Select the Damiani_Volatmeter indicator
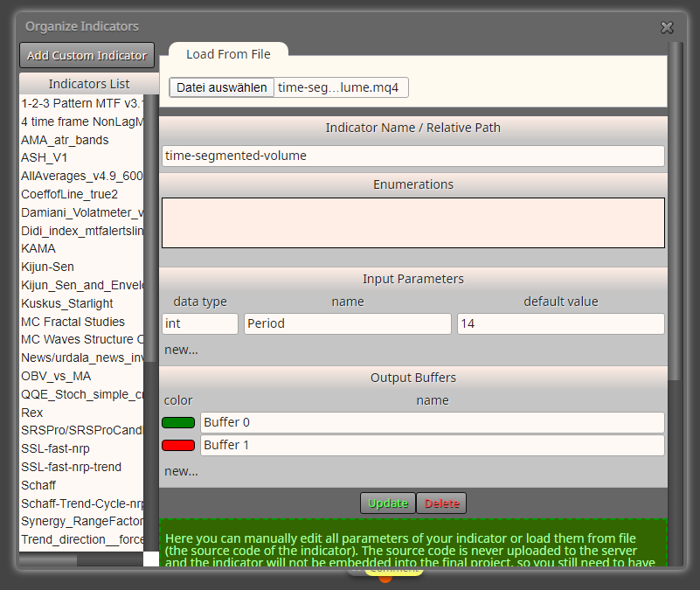 tap(81, 212)
